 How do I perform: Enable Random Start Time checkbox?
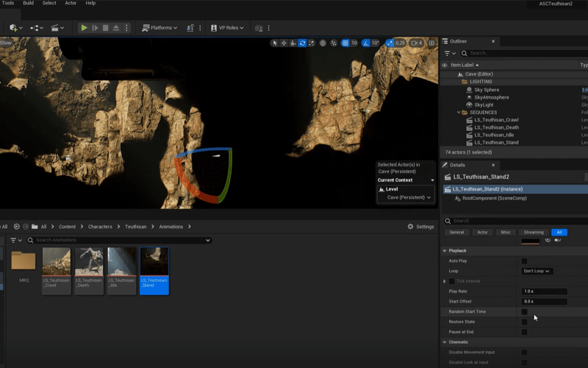pos(524,311)
